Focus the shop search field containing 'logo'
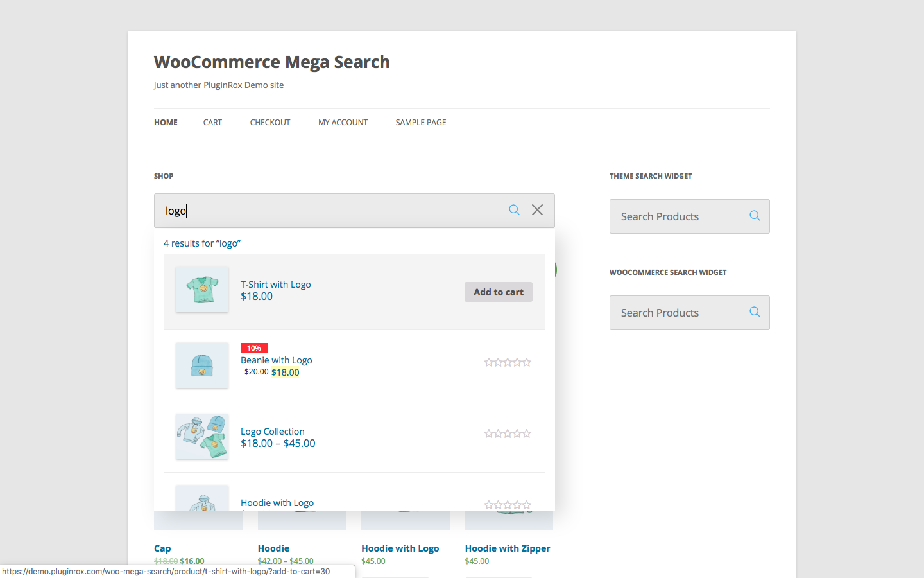Screen dimensions: 924x578 [354, 211]
